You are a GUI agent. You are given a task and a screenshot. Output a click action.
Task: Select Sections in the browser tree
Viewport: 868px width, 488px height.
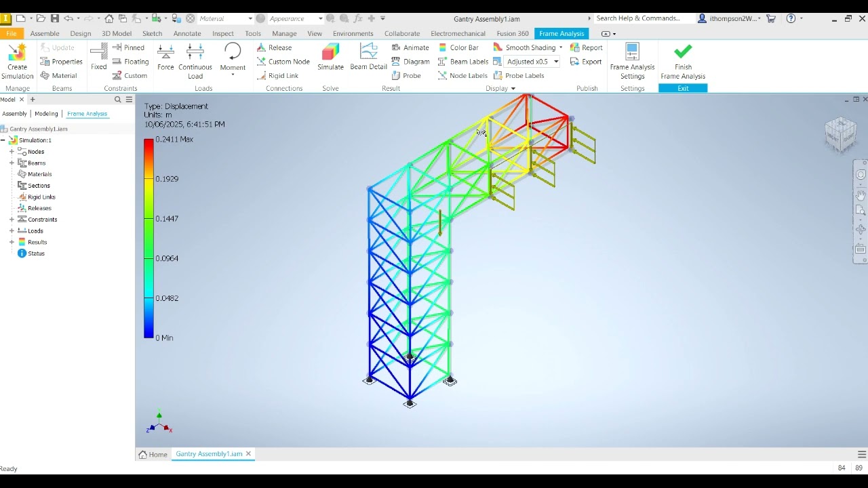pyautogui.click(x=33, y=186)
